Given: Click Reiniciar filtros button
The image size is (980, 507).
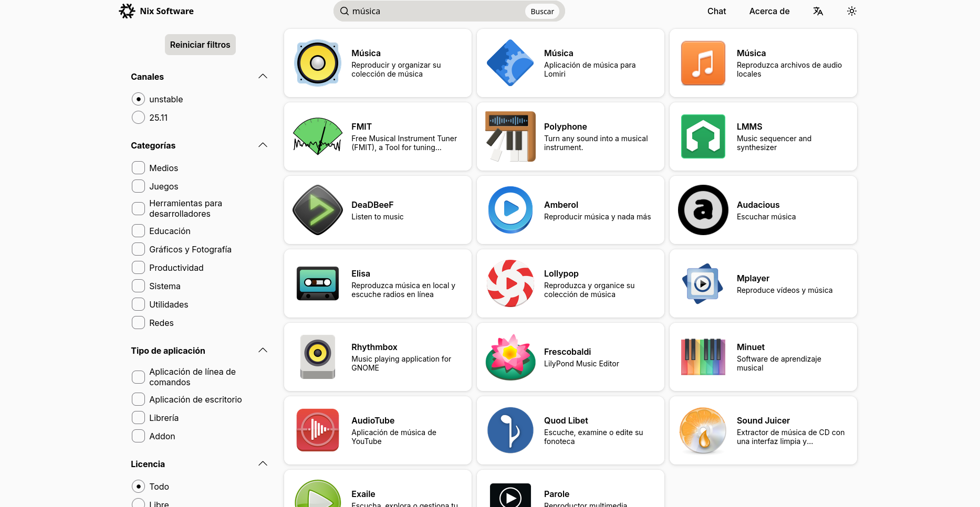Looking at the screenshot, I should [200, 45].
